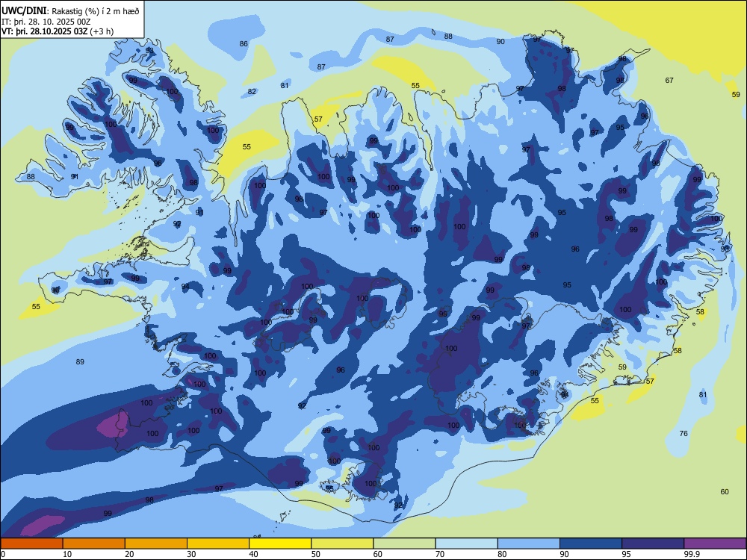Viewport: 747px width, 560px height.
Task: Click the 89 humidity value on map
Action: (x=80, y=362)
